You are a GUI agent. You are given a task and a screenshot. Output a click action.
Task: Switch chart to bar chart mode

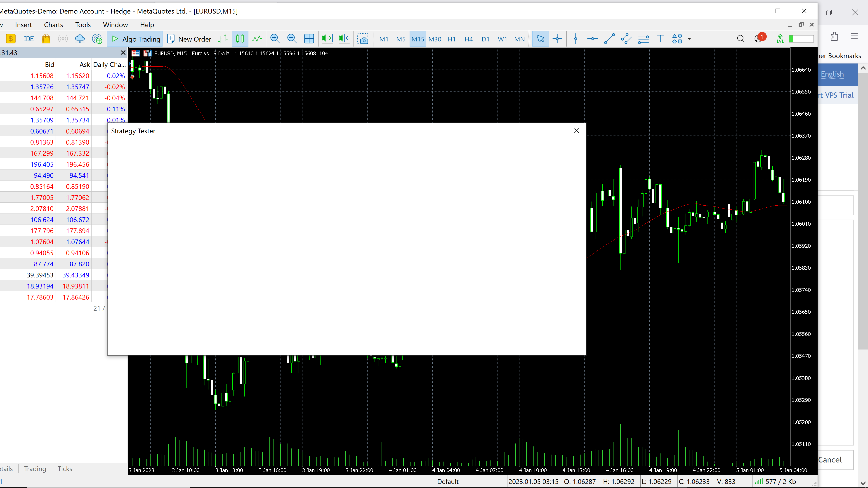coord(223,39)
